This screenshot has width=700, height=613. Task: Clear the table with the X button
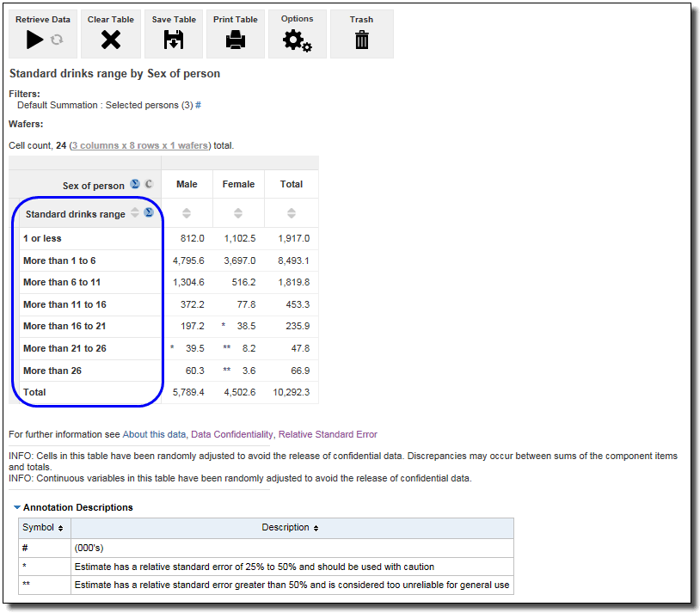coord(110,40)
